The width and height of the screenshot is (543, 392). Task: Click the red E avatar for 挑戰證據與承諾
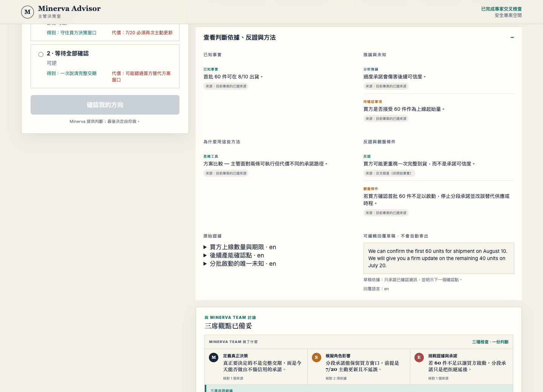(x=419, y=357)
